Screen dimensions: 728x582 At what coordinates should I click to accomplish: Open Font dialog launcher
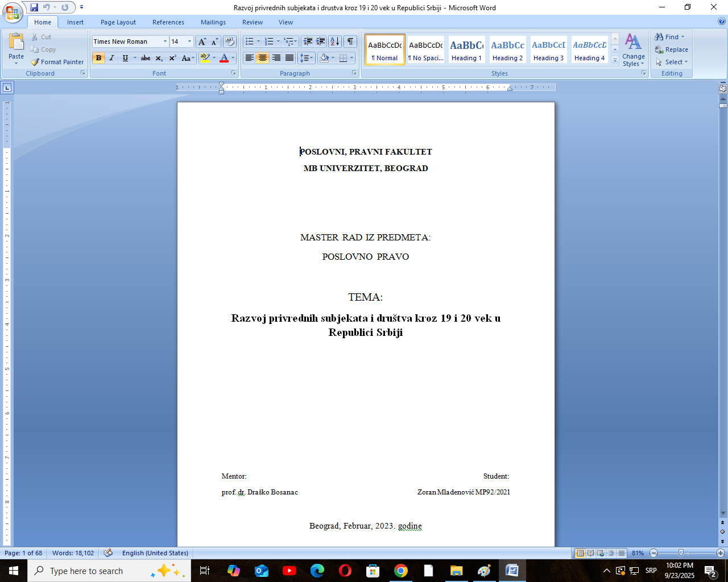point(233,73)
